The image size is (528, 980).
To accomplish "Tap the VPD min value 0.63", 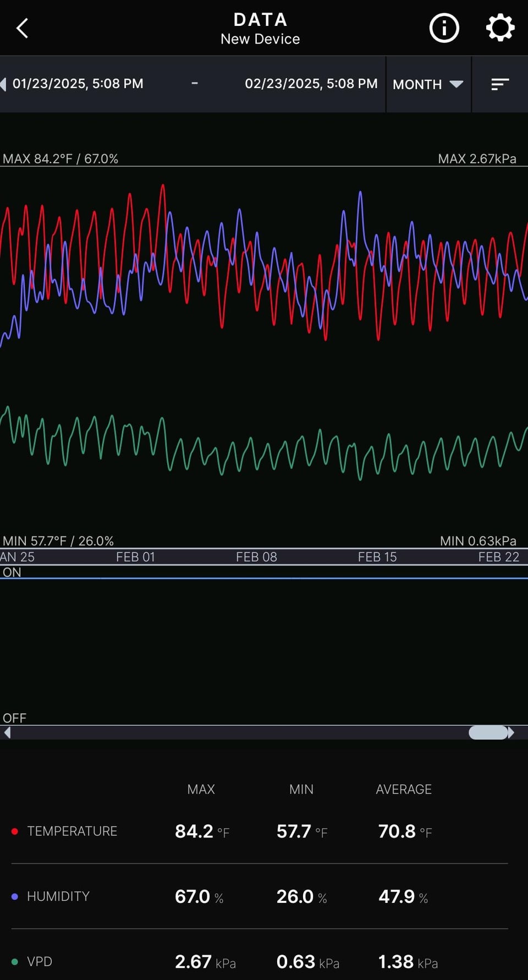I will (x=295, y=962).
